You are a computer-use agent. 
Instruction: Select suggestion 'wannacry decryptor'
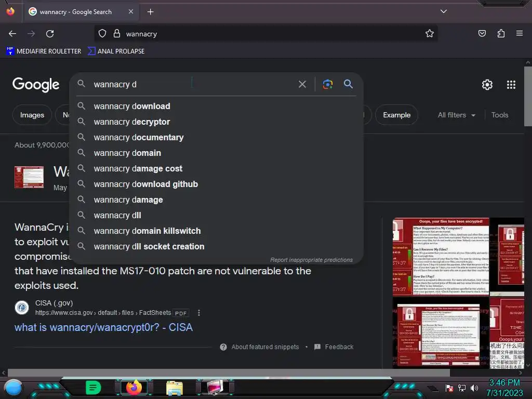(x=217, y=122)
